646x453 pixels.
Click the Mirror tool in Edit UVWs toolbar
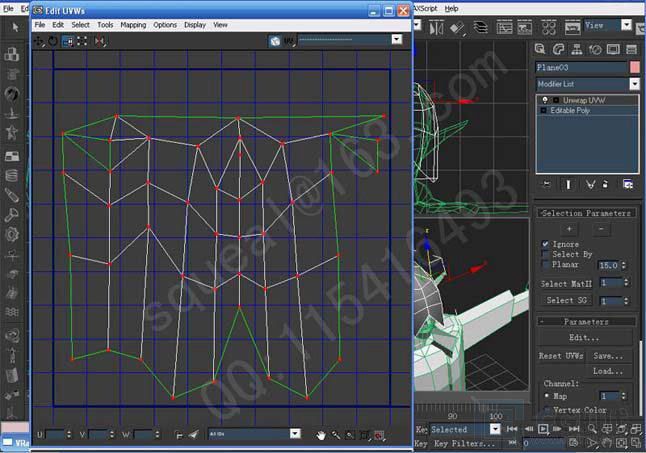(x=100, y=41)
